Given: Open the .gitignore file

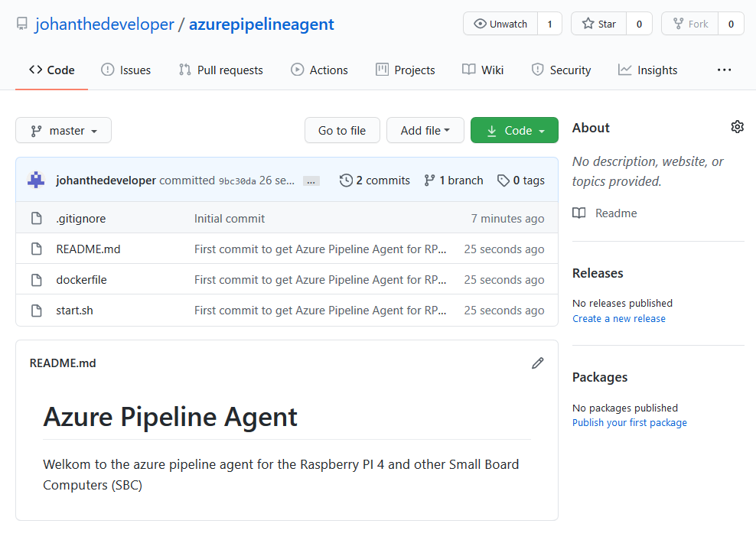Looking at the screenshot, I should 81,219.
